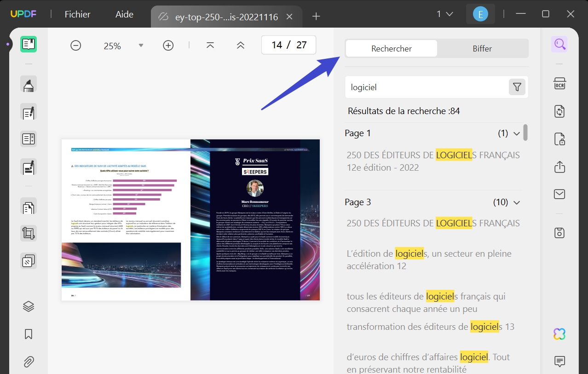The image size is (588, 374).
Task: Switch to the Biffer tab
Action: [482, 48]
